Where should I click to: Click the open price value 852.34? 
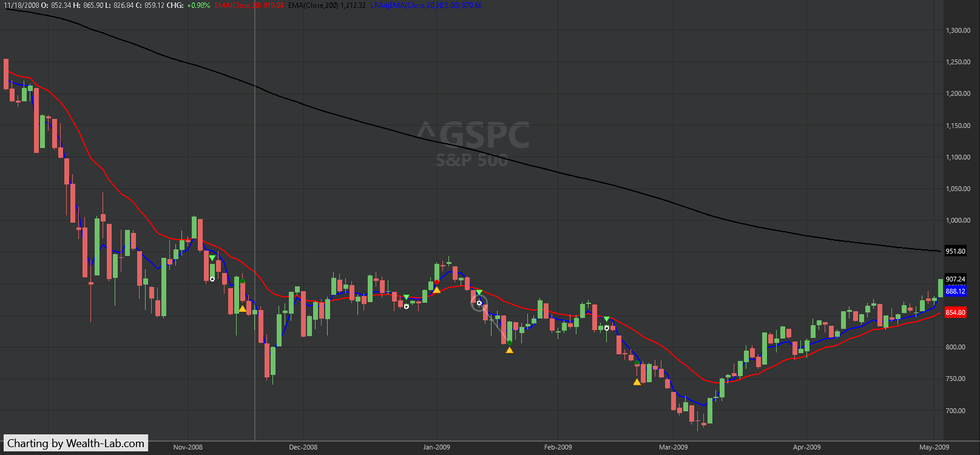61,5
